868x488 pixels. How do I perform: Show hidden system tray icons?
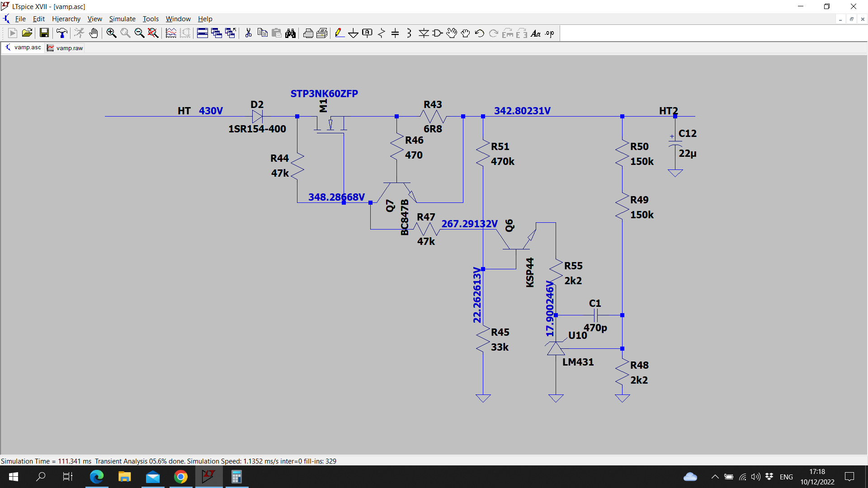click(715, 477)
